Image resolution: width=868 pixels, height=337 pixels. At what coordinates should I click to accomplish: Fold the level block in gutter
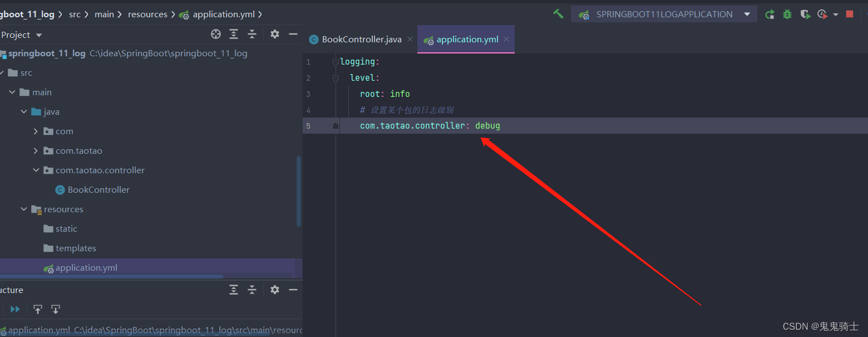coord(336,78)
